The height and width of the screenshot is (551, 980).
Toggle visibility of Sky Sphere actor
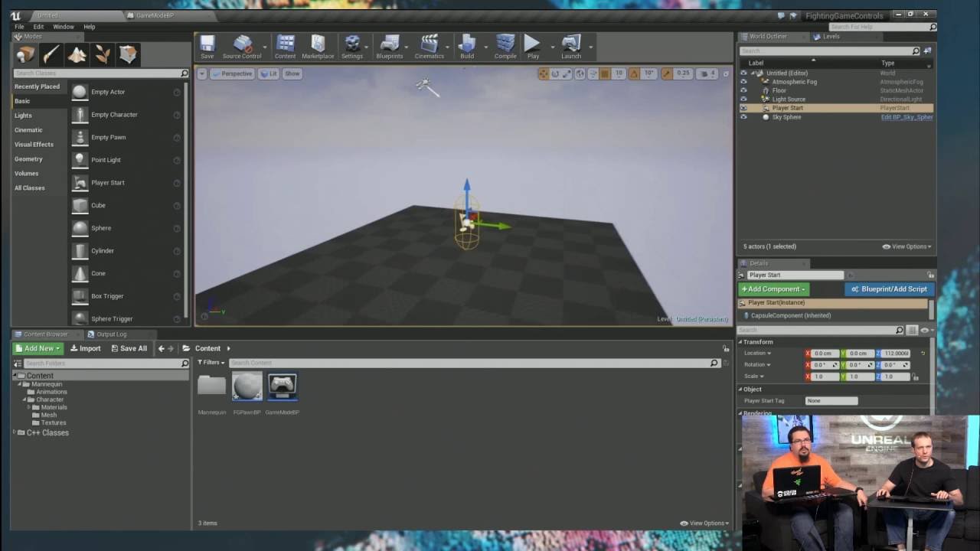pos(743,117)
